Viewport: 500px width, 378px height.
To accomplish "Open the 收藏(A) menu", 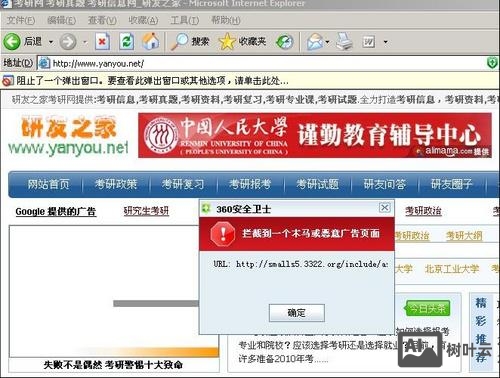I will [143, 20].
